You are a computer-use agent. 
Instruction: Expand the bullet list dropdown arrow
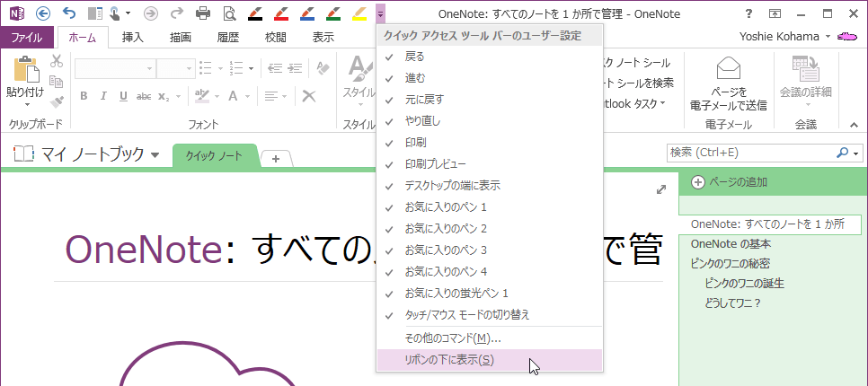point(220,68)
